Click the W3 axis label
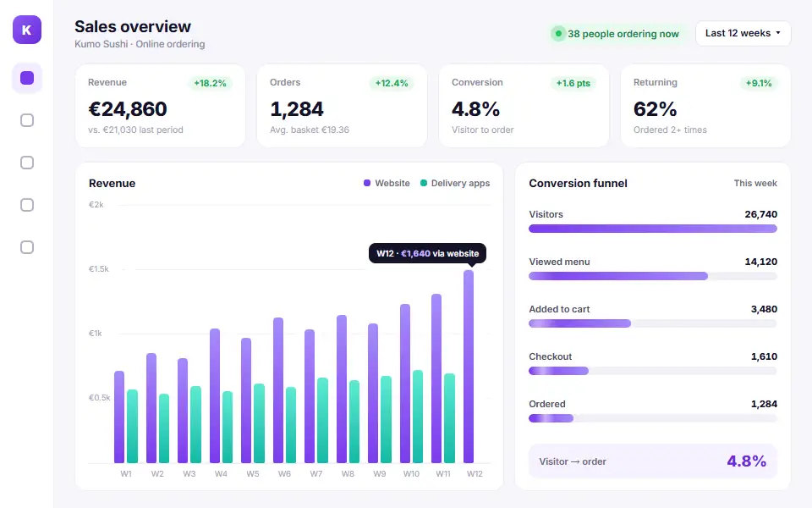Screen dimensions: 812x508 (189, 474)
